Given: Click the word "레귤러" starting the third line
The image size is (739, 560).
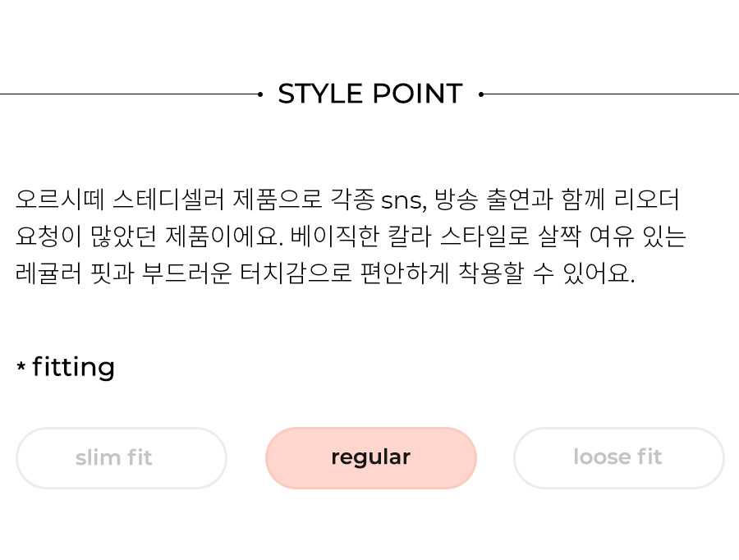Looking at the screenshot, I should point(48,273).
